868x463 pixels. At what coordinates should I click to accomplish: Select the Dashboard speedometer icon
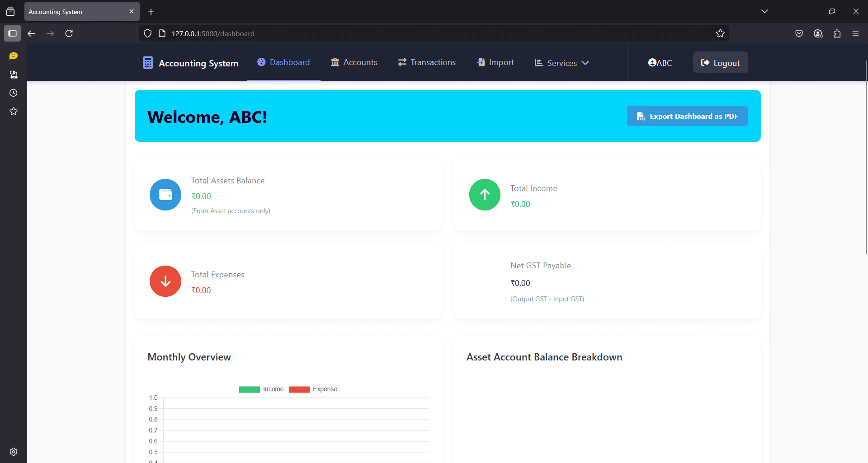point(261,62)
